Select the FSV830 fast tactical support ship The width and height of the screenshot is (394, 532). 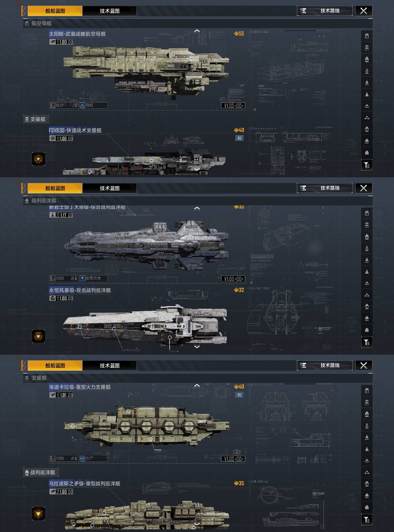click(x=75, y=130)
